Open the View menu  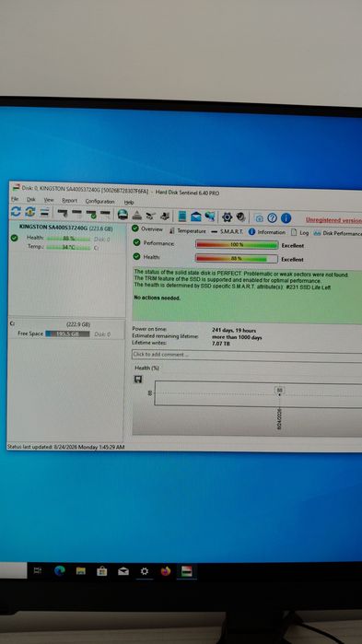tap(49, 200)
